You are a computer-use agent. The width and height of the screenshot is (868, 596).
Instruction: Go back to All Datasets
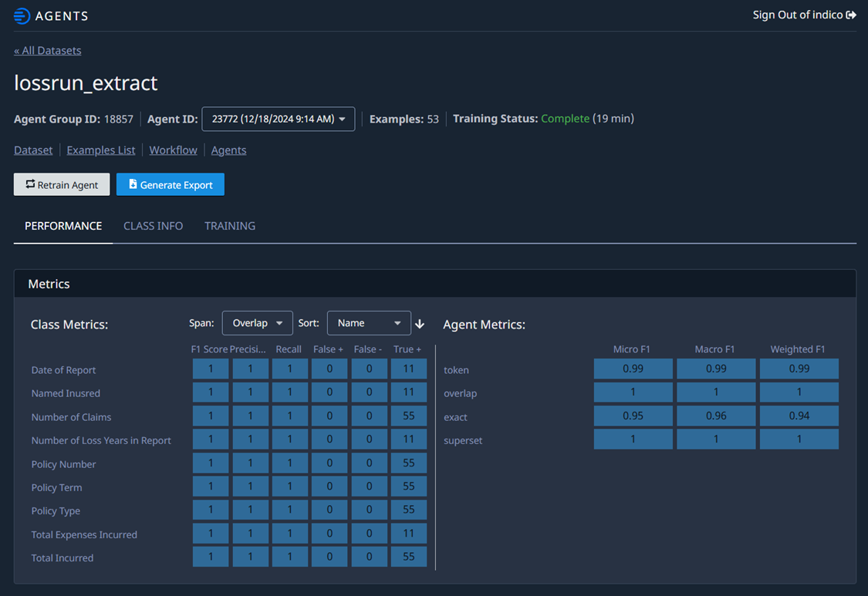[48, 50]
